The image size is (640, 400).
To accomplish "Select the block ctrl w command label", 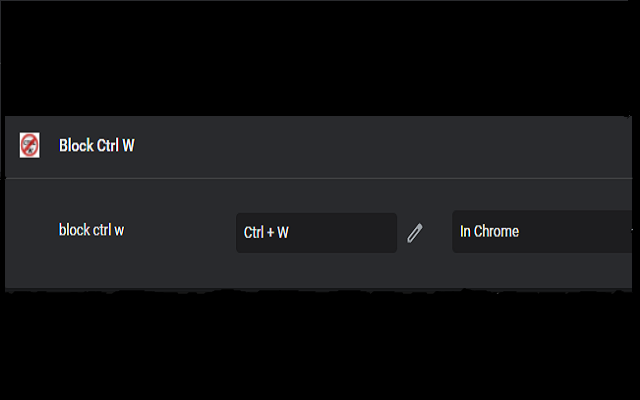I will pyautogui.click(x=91, y=230).
